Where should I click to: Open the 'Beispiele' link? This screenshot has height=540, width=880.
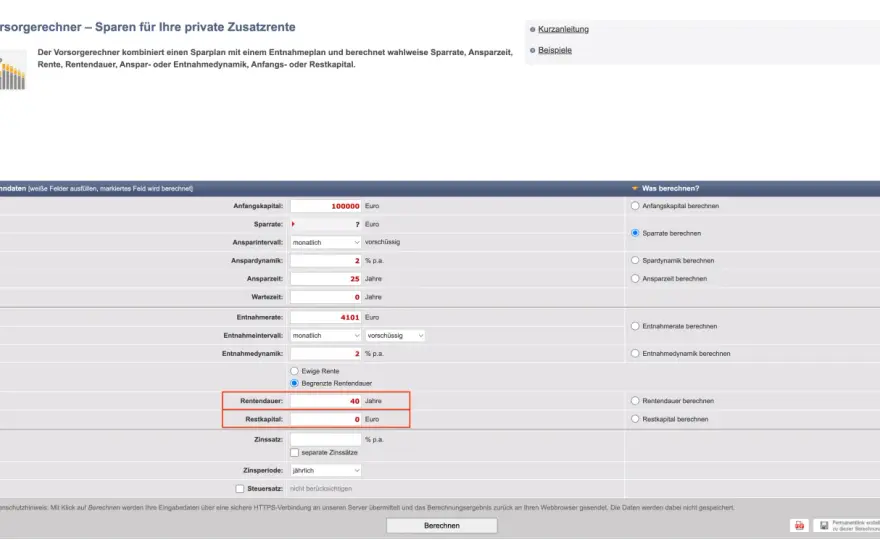click(x=554, y=50)
